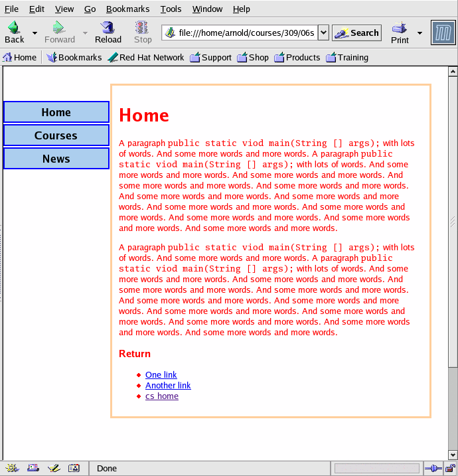The width and height of the screenshot is (458, 476).
Task: Follow the 'Another link' hyperlink
Action: (x=168, y=385)
